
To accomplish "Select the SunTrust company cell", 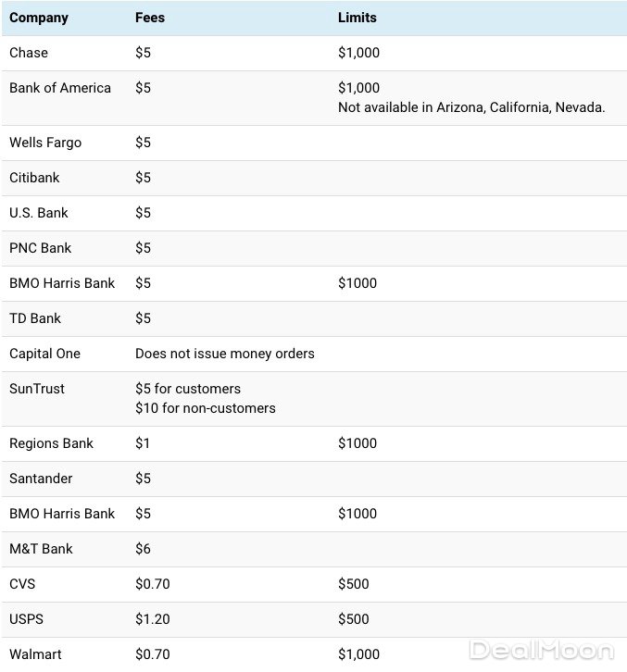I will (x=37, y=389).
